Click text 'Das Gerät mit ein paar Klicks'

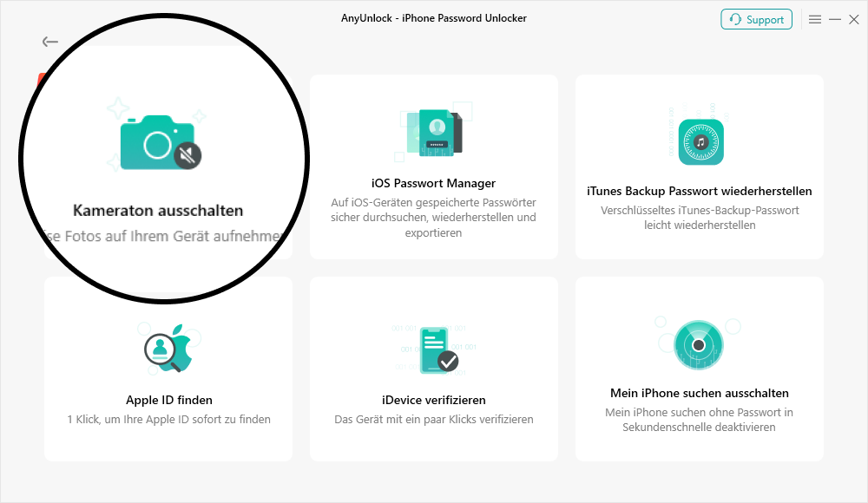[x=405, y=420]
